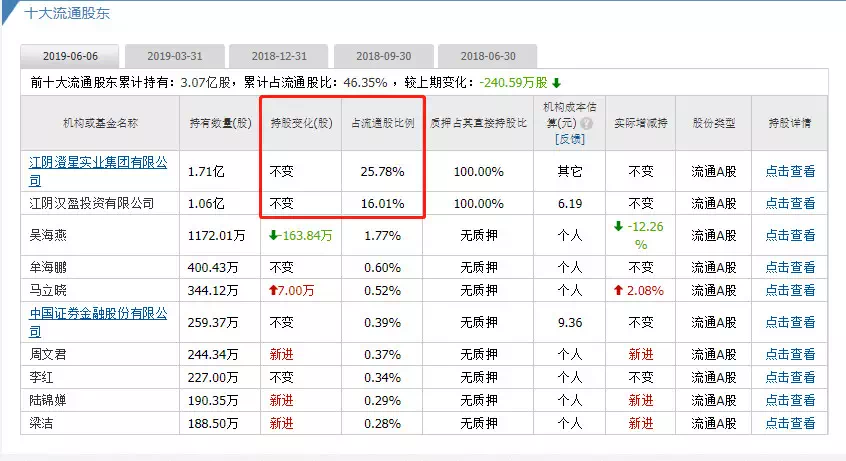Screen dimensions: 846x461
Task: Click the help icon beside 机构成本估算(元)
Action: pos(587,124)
